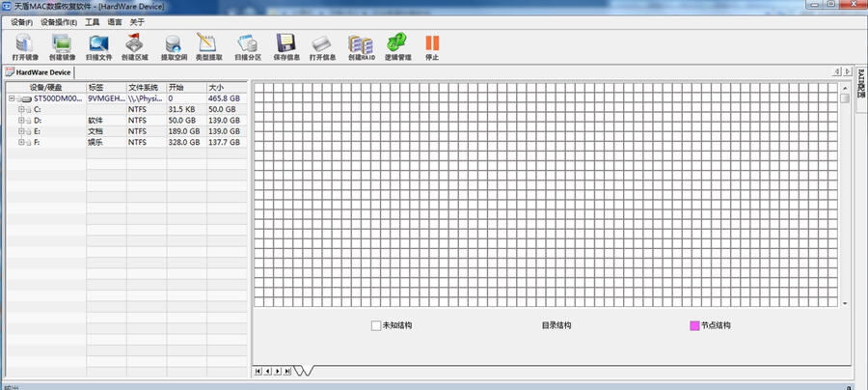Select the D: partition label

tap(38, 121)
